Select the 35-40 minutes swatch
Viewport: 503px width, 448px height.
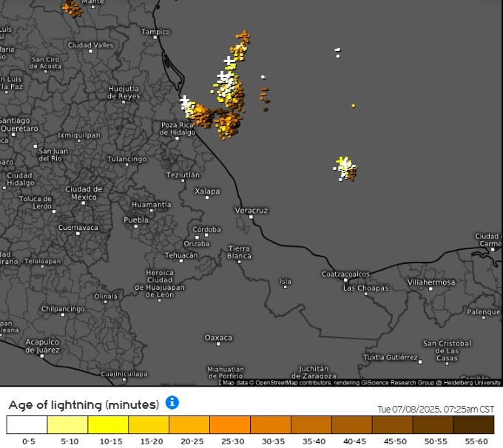(311, 425)
